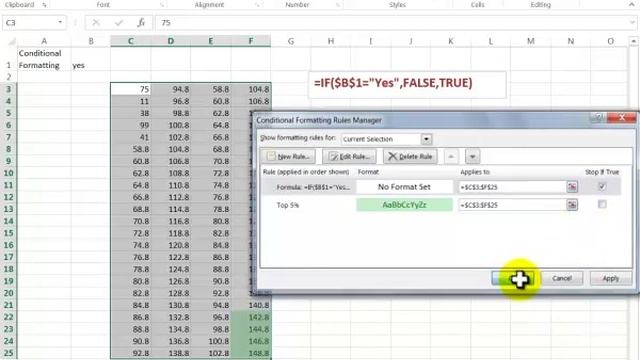Open dialog help question mark
The width and height of the screenshot is (640, 360).
pyautogui.click(x=598, y=118)
